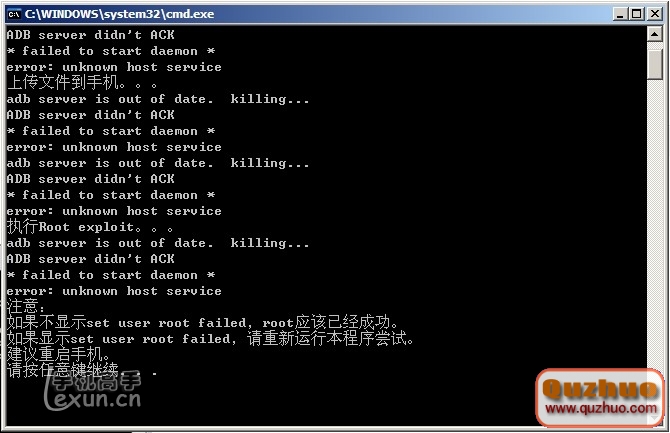The height and width of the screenshot is (433, 670).
Task: Maximize the command prompt window
Action: click(637, 14)
